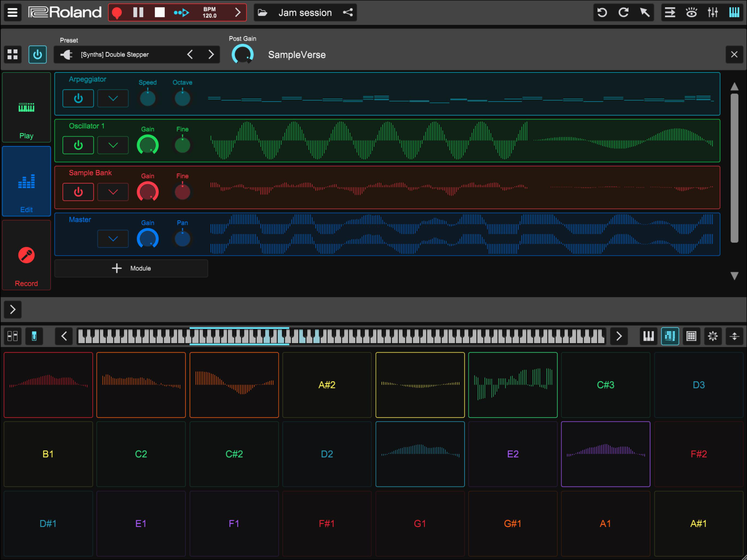The image size is (747, 560).
Task: Switch to the Play tab
Action: [x=26, y=107]
